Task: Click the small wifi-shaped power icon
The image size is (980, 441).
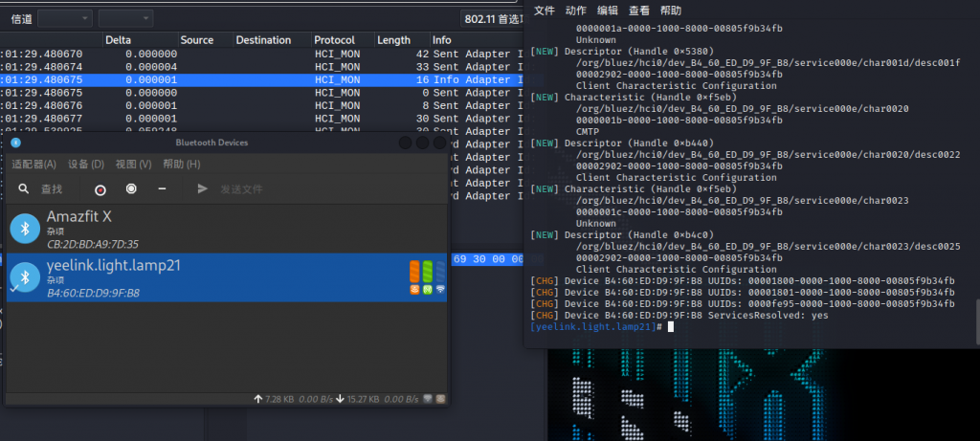Action: coord(440,290)
